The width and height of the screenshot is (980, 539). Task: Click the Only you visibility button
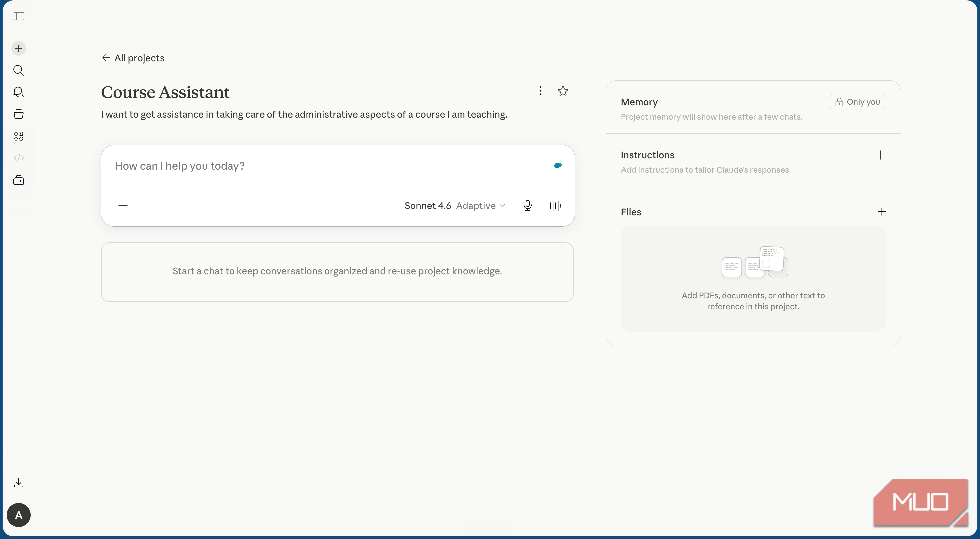857,102
